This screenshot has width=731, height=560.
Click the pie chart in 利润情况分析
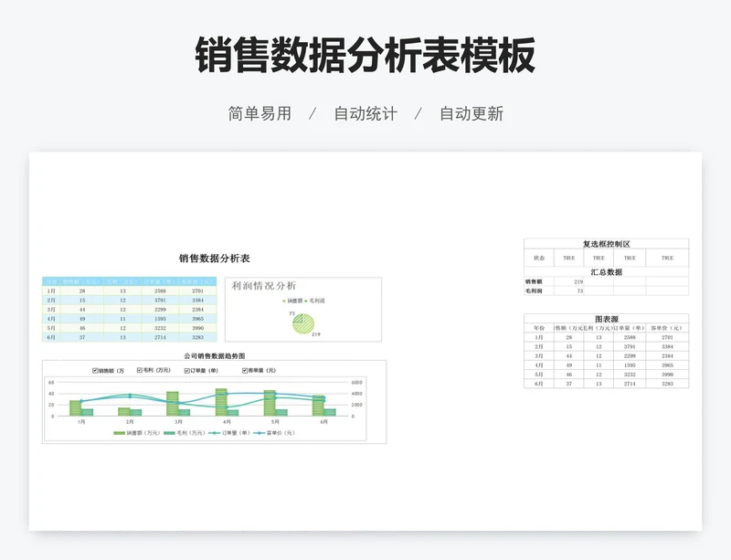[x=303, y=323]
